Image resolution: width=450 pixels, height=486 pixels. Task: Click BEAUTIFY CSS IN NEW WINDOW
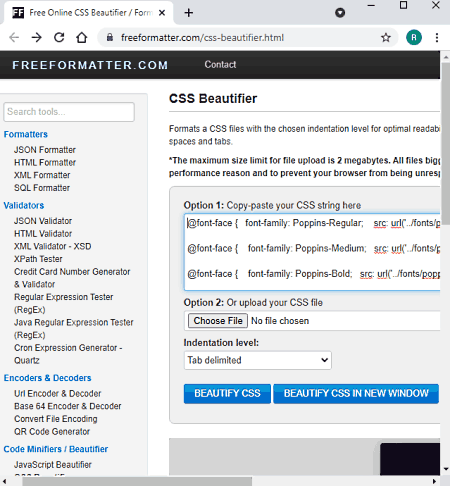click(356, 393)
